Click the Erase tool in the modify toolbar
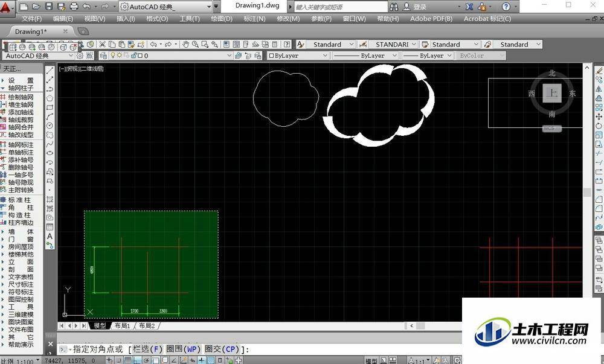The width and height of the screenshot is (604, 364). coord(599,71)
